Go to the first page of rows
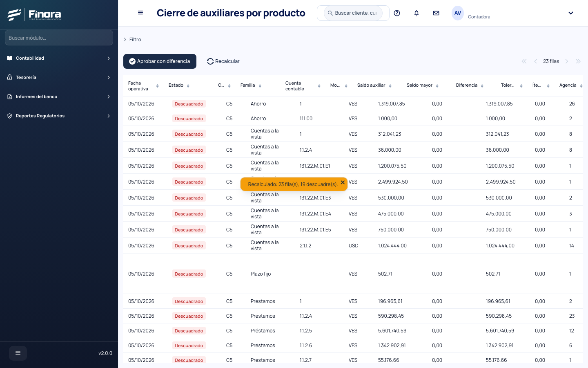Screen dimensions: 588x368 [524, 61]
